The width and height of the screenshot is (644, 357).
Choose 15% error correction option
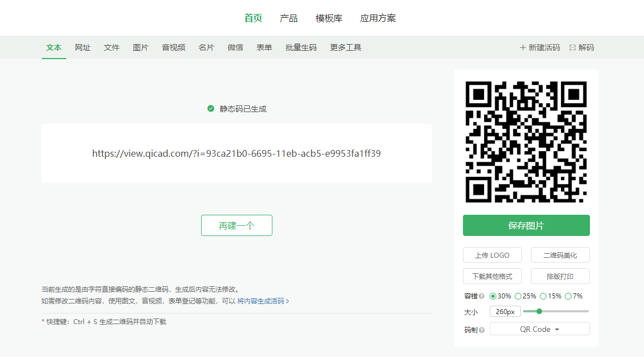[x=543, y=296]
